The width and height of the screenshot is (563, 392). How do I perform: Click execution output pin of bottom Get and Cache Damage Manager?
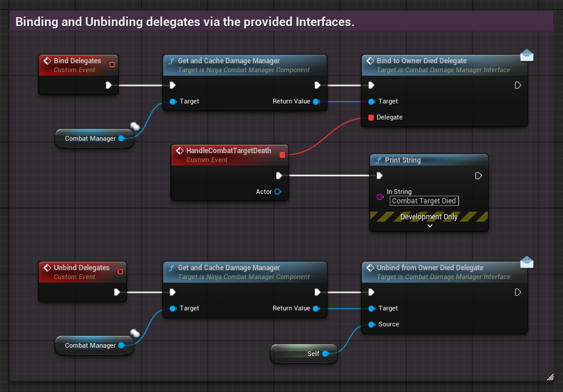[318, 292]
